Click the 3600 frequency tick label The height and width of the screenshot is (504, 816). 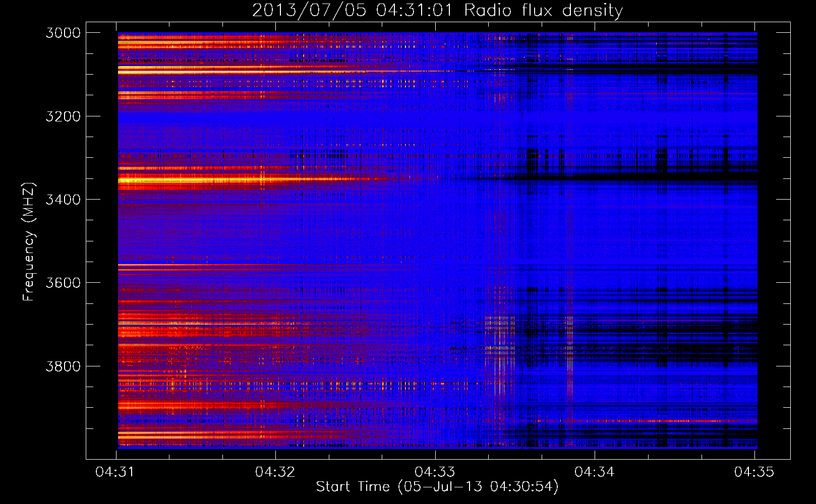[x=63, y=283]
